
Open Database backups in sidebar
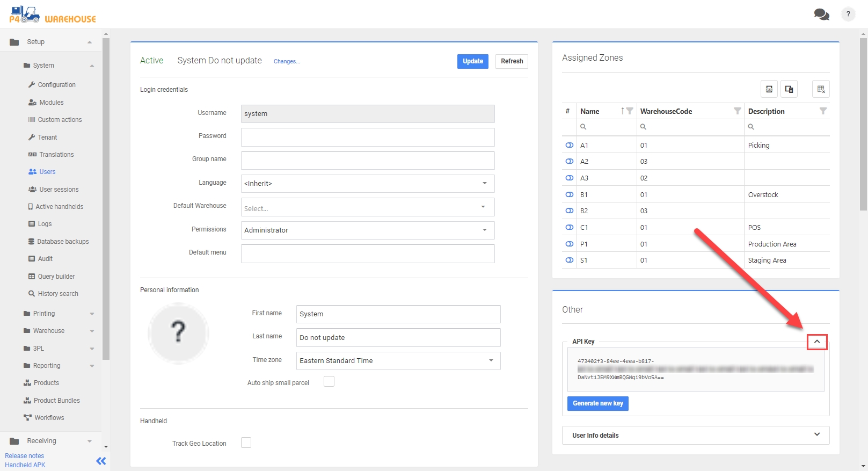coord(63,242)
